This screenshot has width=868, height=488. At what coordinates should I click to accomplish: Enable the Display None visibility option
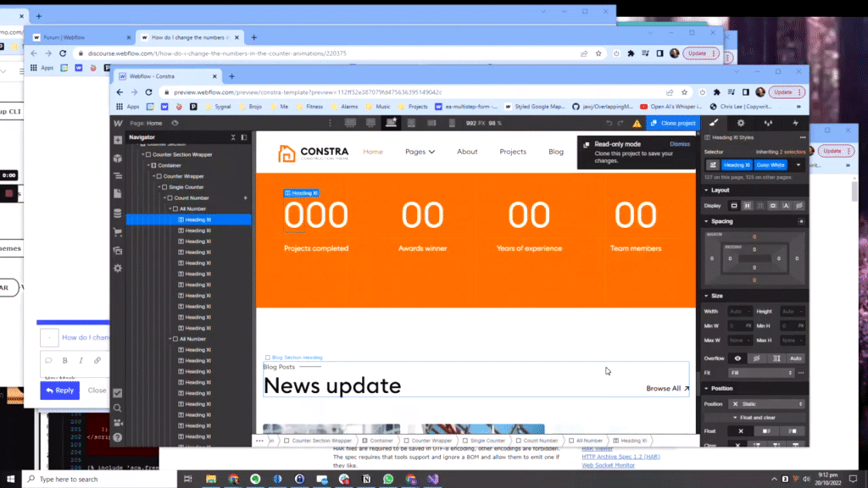pyautogui.click(x=798, y=205)
